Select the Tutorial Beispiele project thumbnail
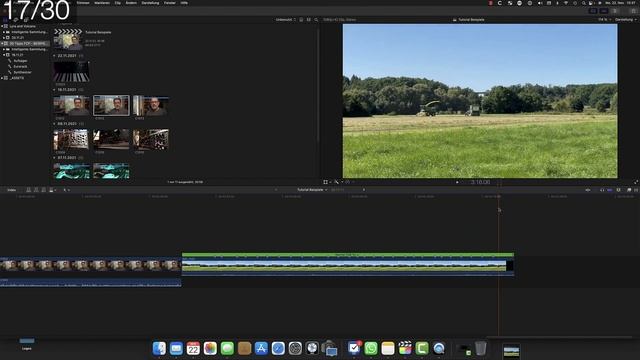Screen dimensions: 640x360 tap(68, 40)
